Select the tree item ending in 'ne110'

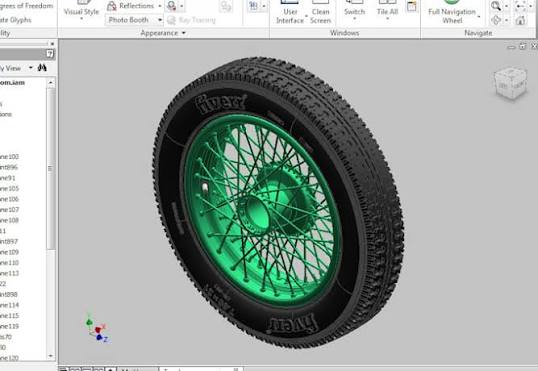point(9,263)
